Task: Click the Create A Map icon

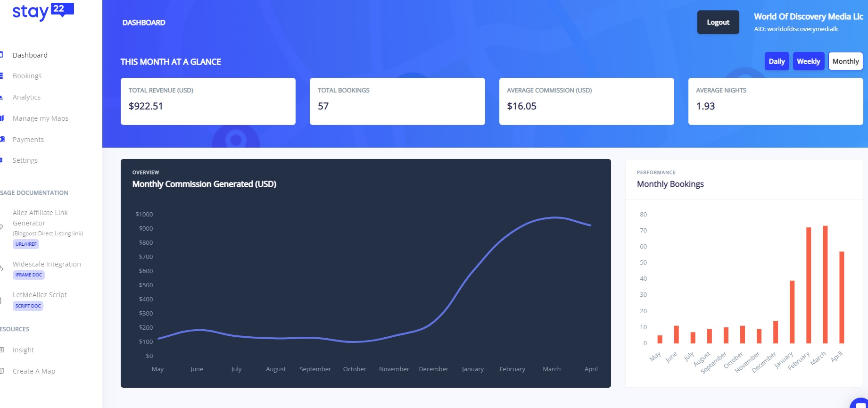Action: [x=2, y=371]
